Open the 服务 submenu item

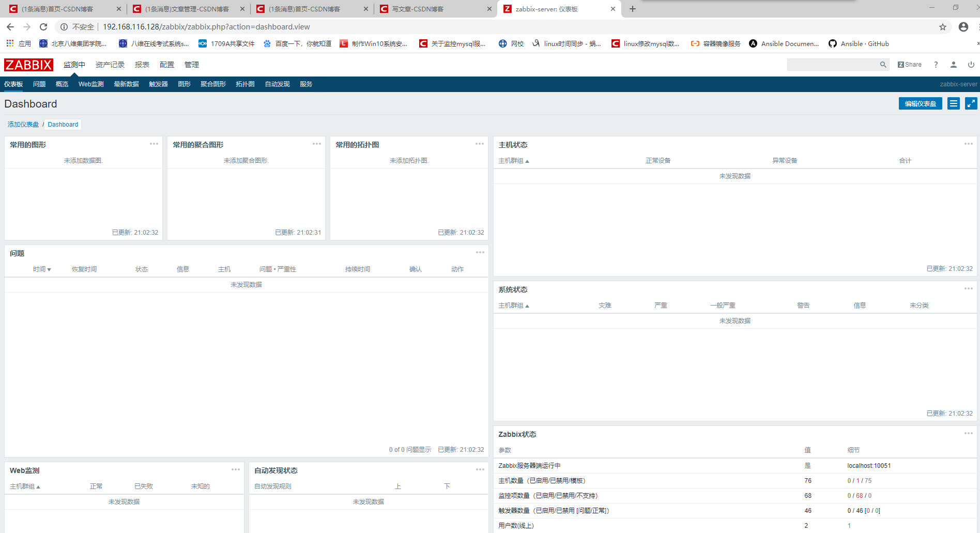pyautogui.click(x=306, y=84)
